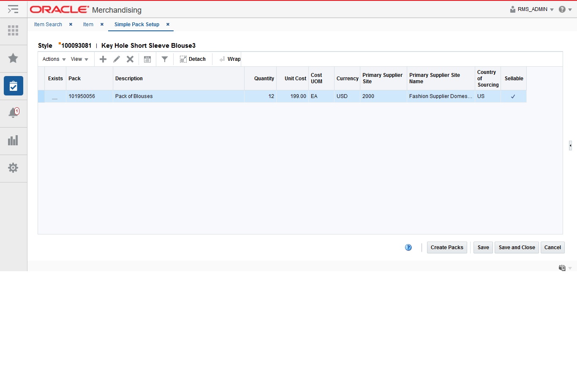Image resolution: width=577 pixels, height=392 pixels.
Task: Toggle the filter funnel icon
Action: point(165,59)
